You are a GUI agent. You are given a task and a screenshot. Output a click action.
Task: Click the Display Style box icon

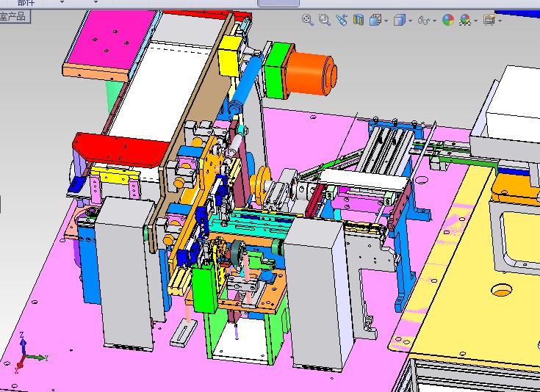(400, 20)
